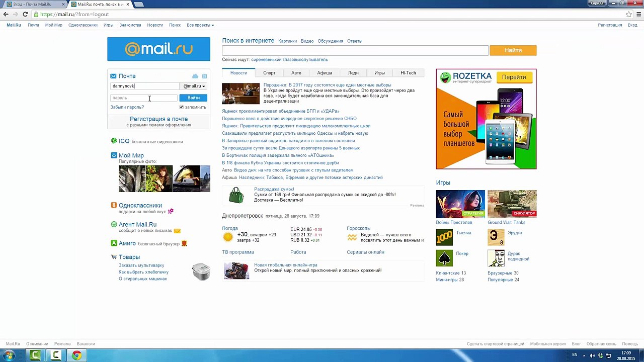Select the Спорт tab
Viewport: 644px width, 362px height.
click(x=269, y=73)
